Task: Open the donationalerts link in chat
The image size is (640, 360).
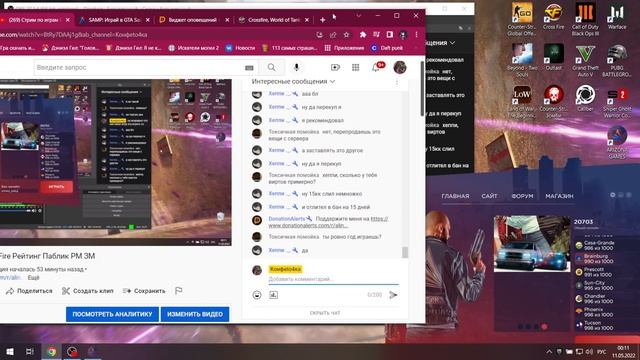Action: coord(328,222)
